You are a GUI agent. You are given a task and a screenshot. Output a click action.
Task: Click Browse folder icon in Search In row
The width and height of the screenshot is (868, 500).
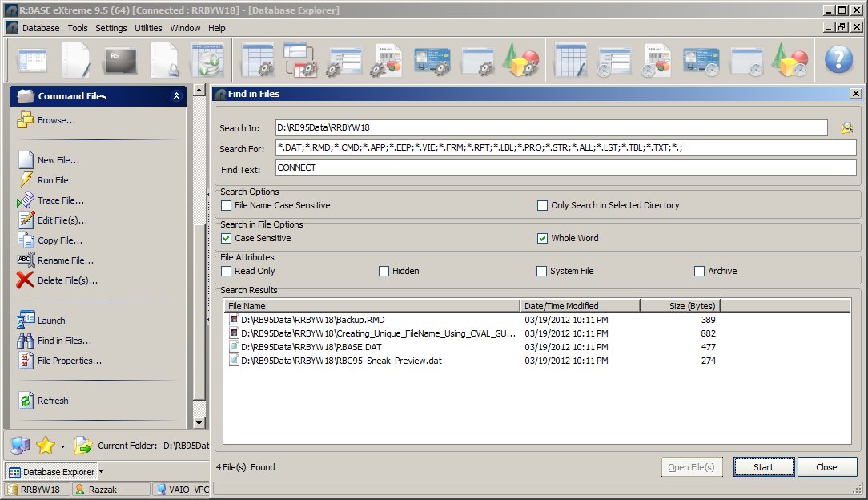[x=846, y=128]
